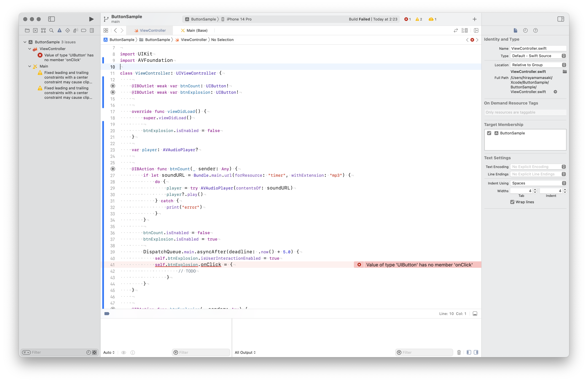
Task: Open the Quick Help inspector icon
Action: 535,30
